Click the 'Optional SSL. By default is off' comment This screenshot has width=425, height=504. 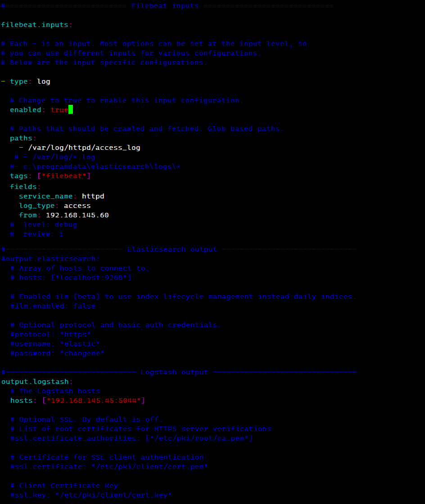[86, 419]
